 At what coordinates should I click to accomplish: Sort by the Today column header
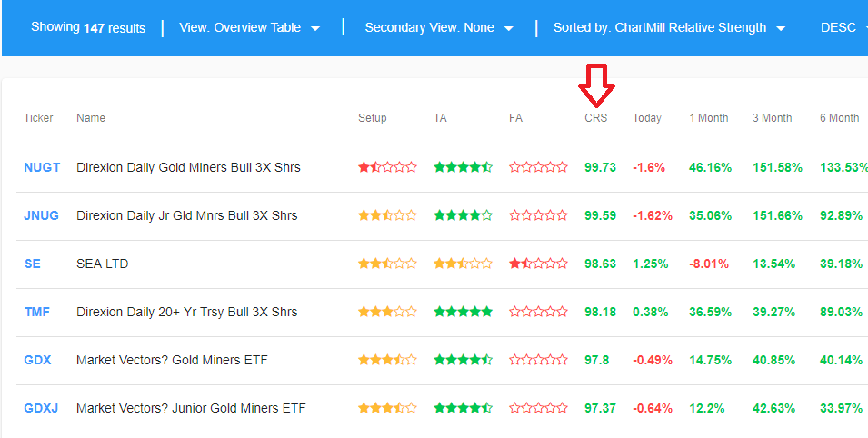click(x=647, y=118)
